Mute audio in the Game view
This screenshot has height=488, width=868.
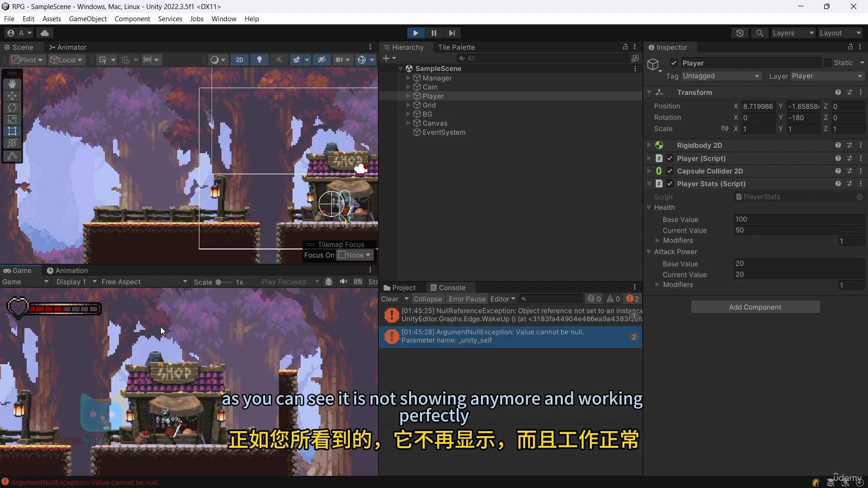pyautogui.click(x=344, y=282)
